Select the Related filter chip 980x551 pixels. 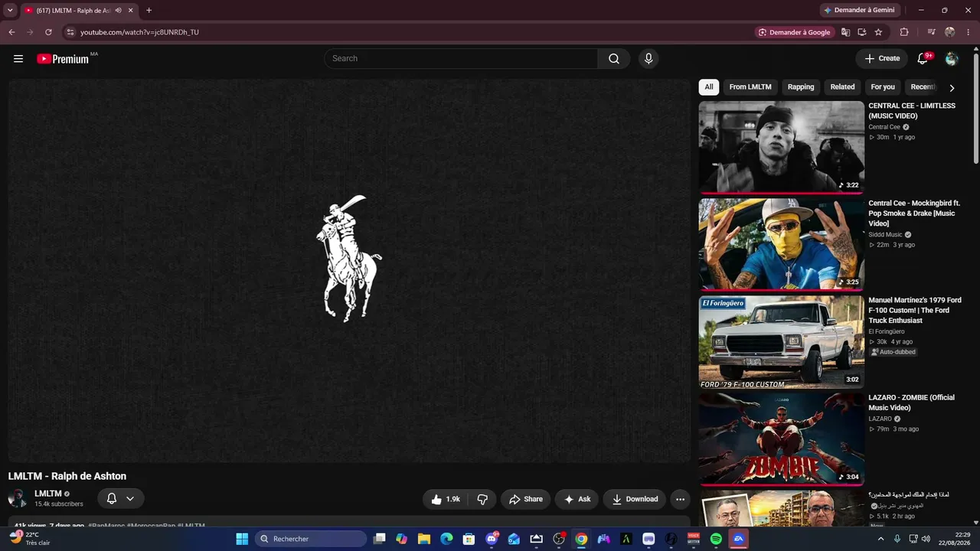click(x=842, y=87)
